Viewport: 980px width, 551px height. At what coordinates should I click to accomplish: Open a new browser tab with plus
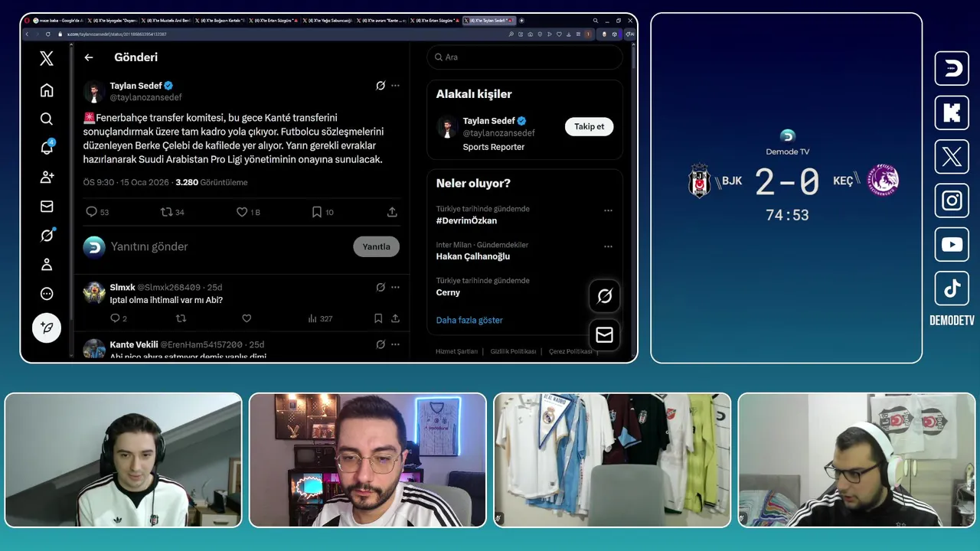522,21
